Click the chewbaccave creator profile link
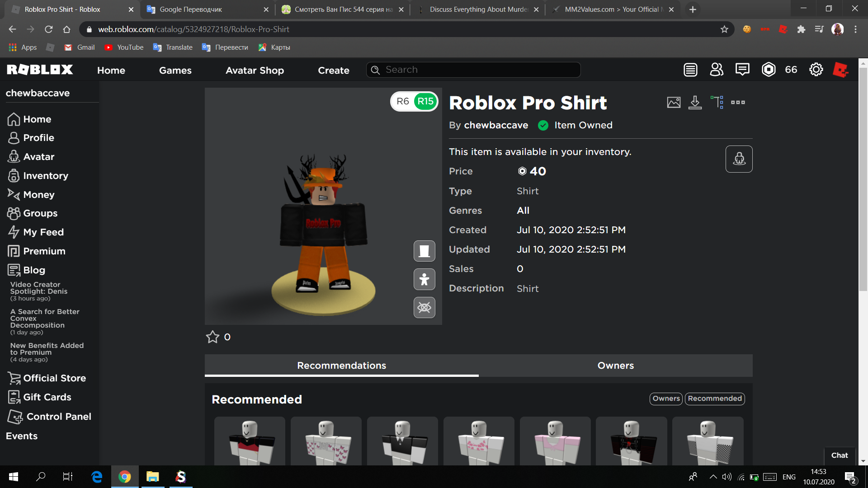Screen dimensions: 868x488 click(x=496, y=125)
